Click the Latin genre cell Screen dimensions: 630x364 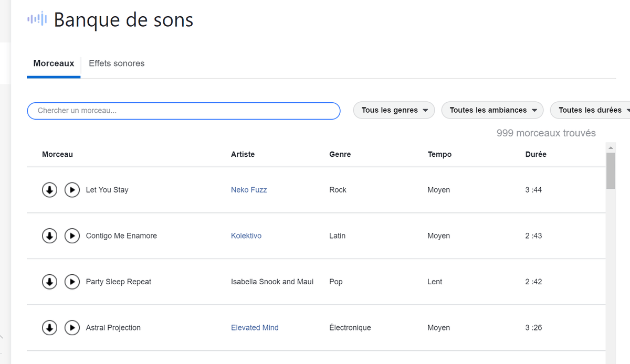338,236
